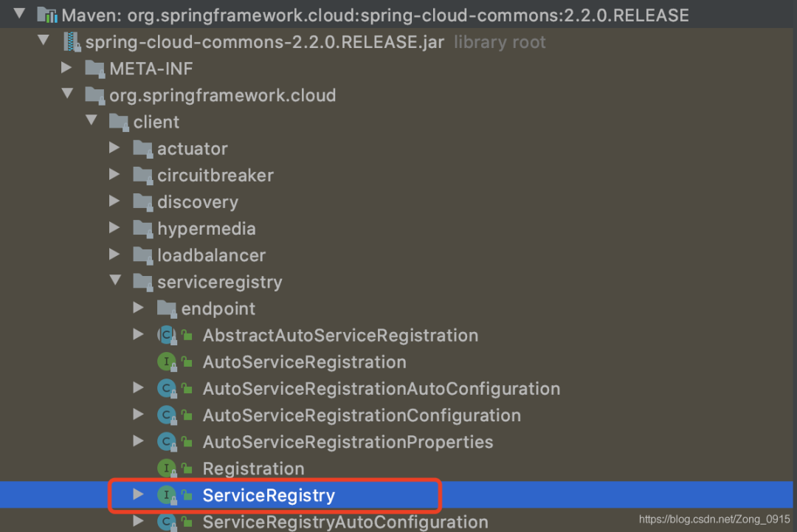Select the loadbalancer package

tap(213, 255)
